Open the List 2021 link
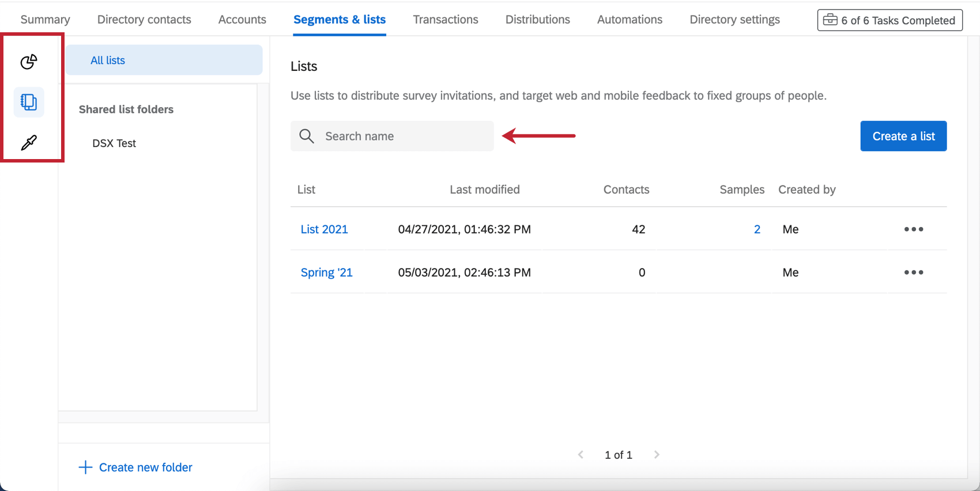Screen dimensions: 980x491 (x=324, y=229)
